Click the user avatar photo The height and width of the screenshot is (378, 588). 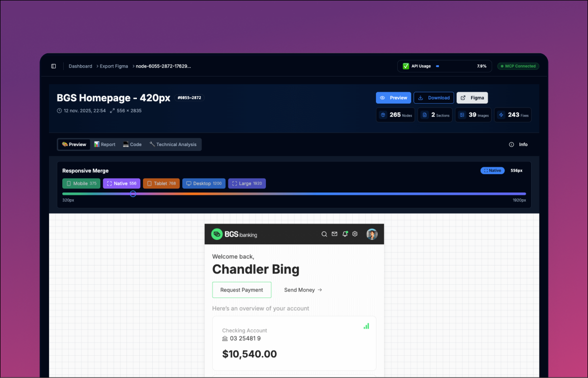372,234
